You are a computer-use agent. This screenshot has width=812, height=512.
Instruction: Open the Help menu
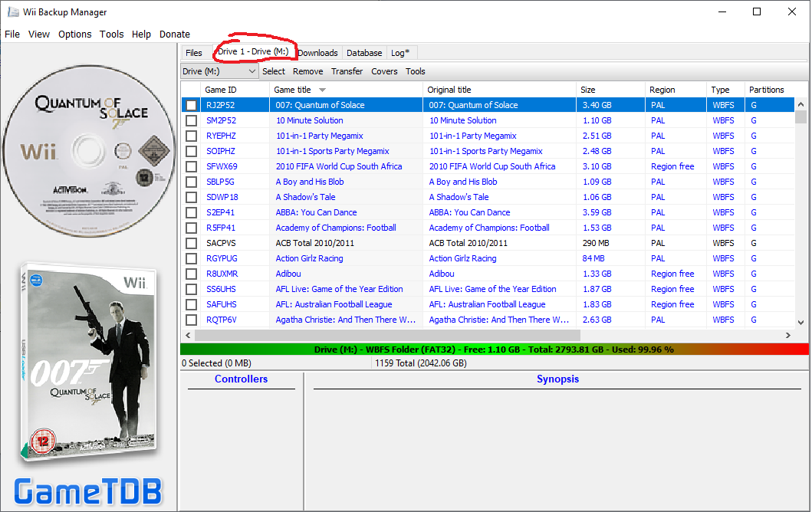(x=141, y=34)
